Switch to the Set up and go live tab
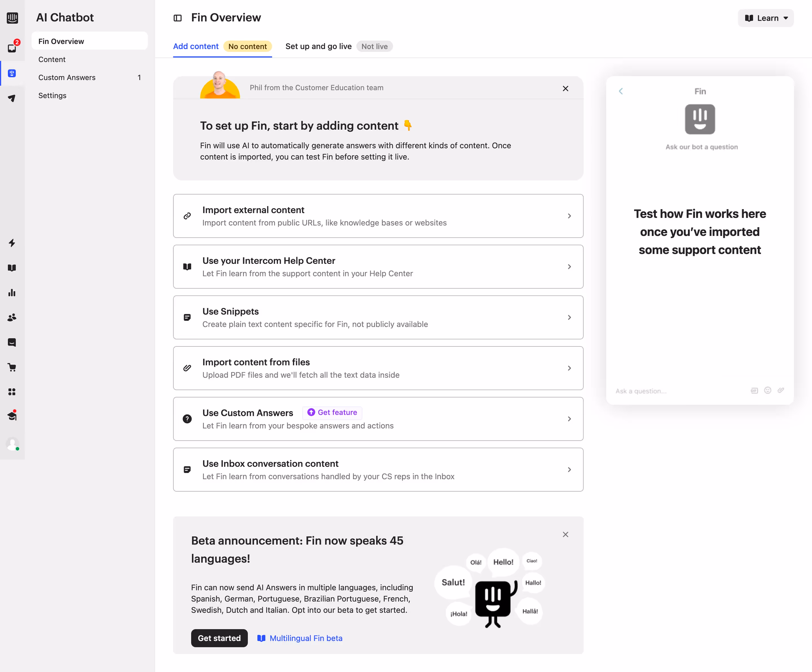 318,46
